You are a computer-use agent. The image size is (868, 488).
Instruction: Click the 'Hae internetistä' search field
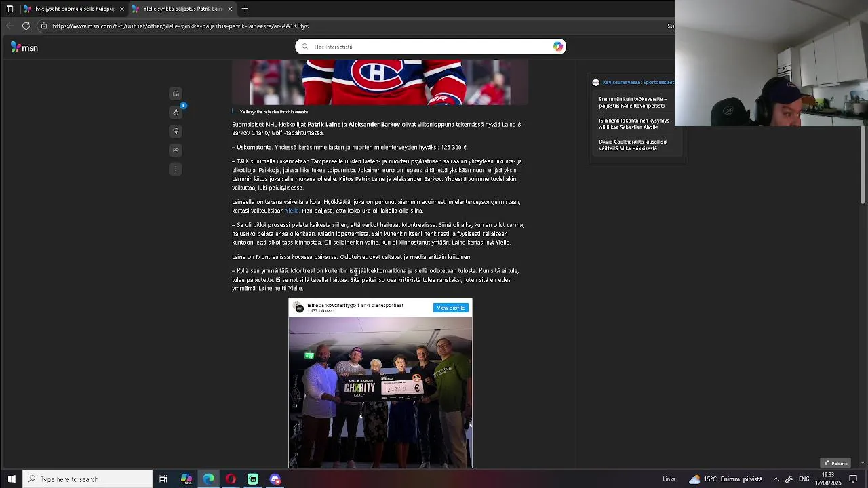click(x=431, y=47)
